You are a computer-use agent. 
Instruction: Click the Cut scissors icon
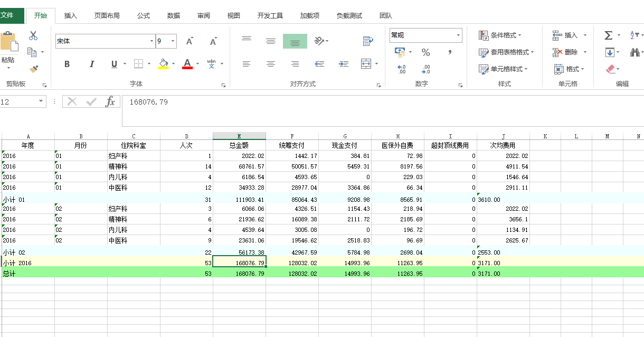33,35
